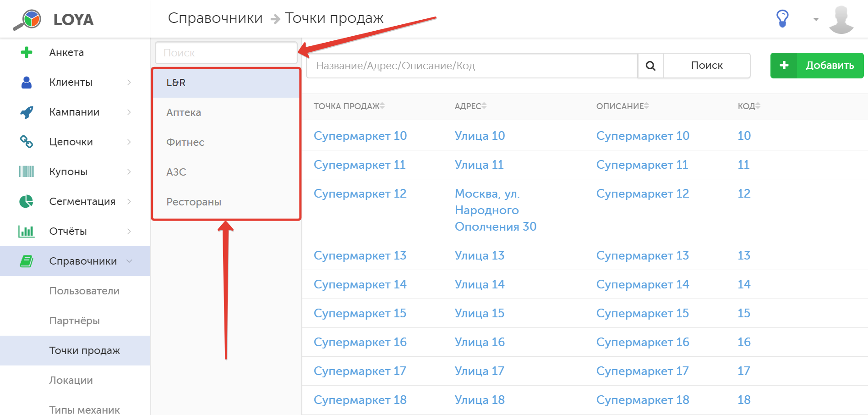Open the Супермаркет 12 point link
This screenshot has height=415, width=868.
[360, 194]
